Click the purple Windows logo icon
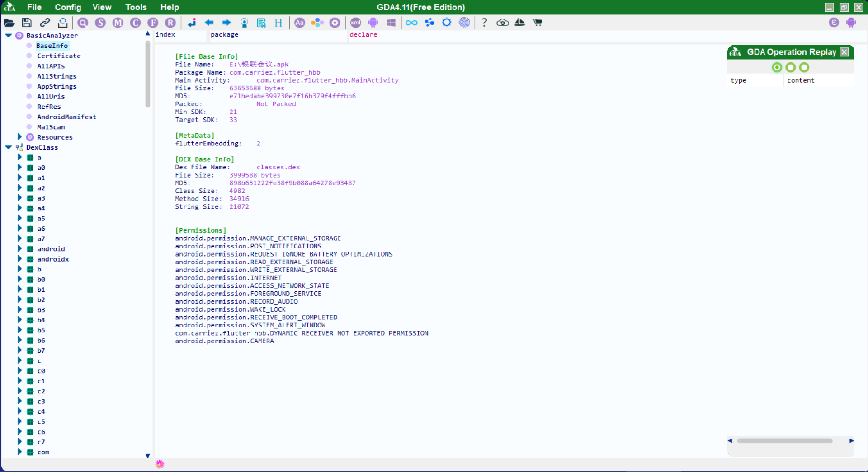868x472 pixels. coord(391,23)
